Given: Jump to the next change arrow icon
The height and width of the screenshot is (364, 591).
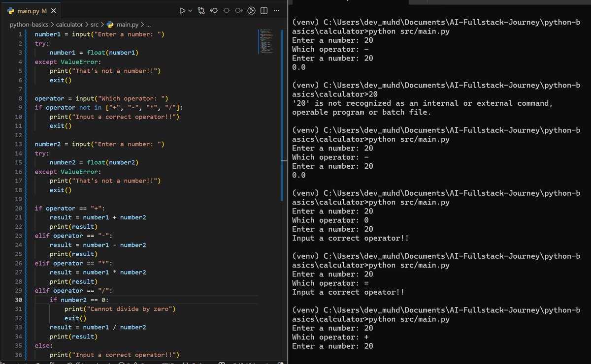Looking at the screenshot, I should click(x=239, y=11).
